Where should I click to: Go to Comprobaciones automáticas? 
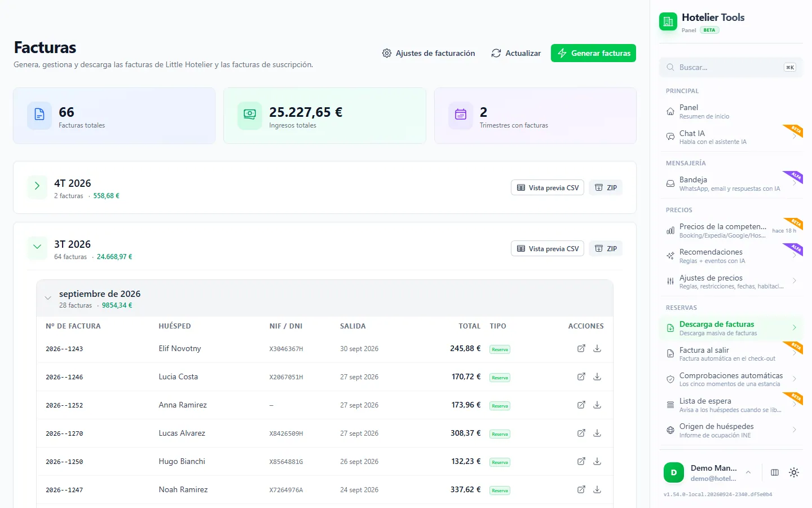731,379
